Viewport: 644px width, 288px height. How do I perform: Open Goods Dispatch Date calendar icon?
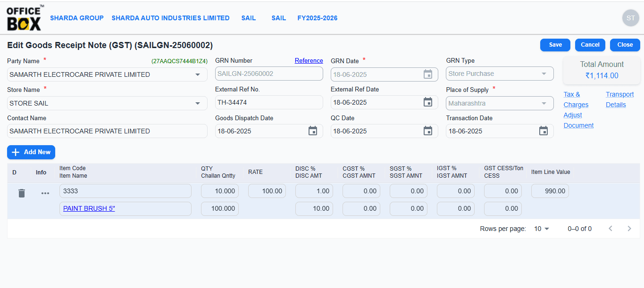(313, 131)
